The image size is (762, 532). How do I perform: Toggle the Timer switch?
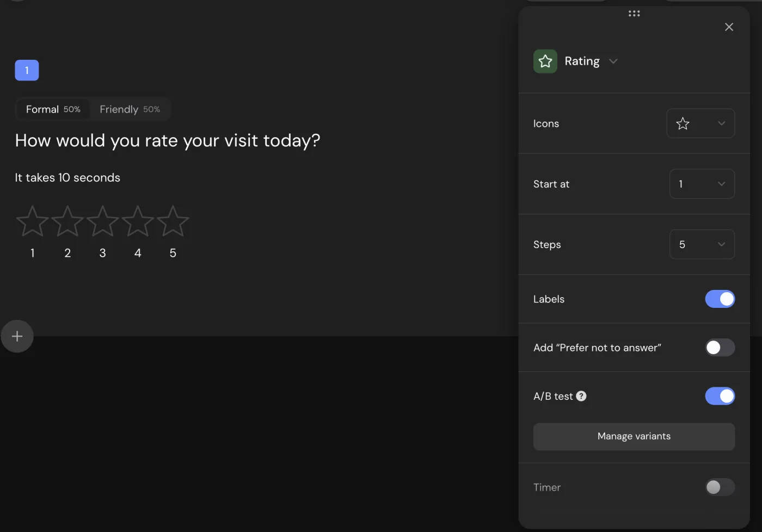(720, 487)
